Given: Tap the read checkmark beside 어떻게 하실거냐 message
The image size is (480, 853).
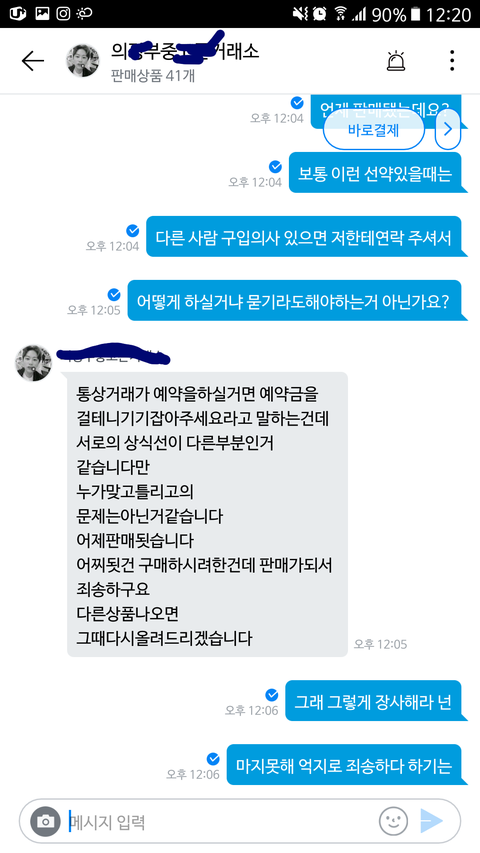Looking at the screenshot, I should click(x=114, y=295).
